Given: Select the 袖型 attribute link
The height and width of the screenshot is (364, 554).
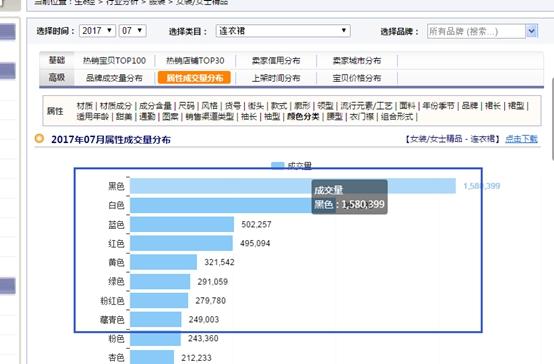Looking at the screenshot, I should click(272, 116).
